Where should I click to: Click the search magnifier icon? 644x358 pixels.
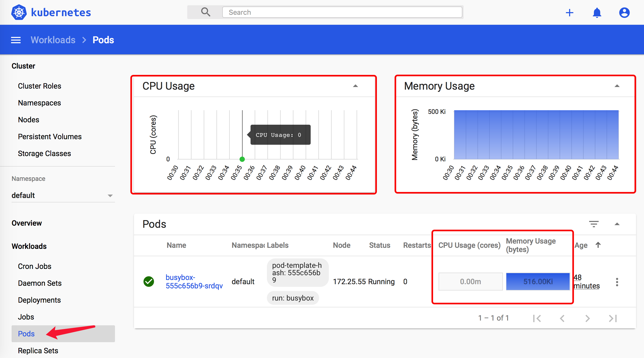click(205, 12)
